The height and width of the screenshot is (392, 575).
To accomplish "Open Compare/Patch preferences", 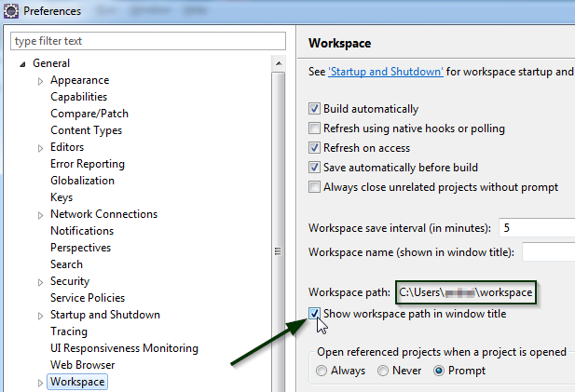I will [x=89, y=114].
